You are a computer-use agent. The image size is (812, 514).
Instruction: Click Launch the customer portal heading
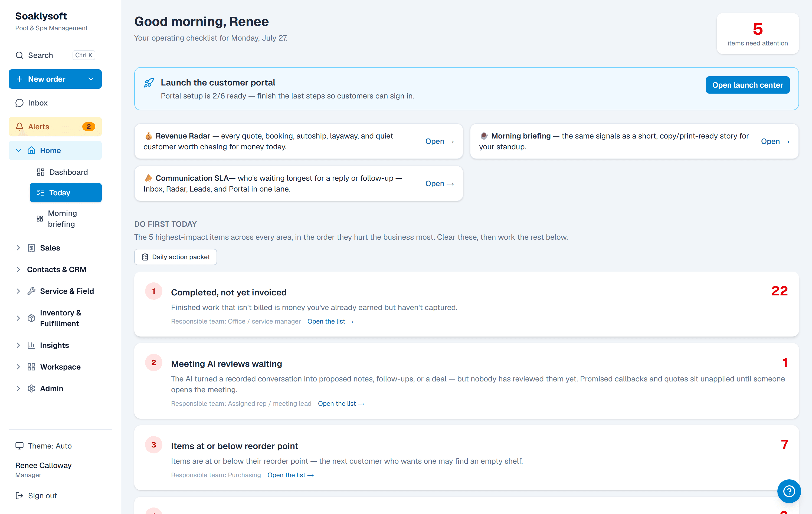tap(218, 83)
